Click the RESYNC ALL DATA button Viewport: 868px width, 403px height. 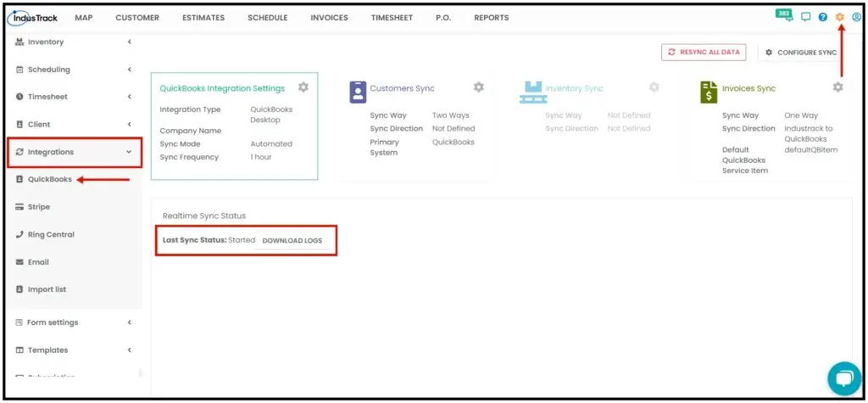[x=704, y=52]
